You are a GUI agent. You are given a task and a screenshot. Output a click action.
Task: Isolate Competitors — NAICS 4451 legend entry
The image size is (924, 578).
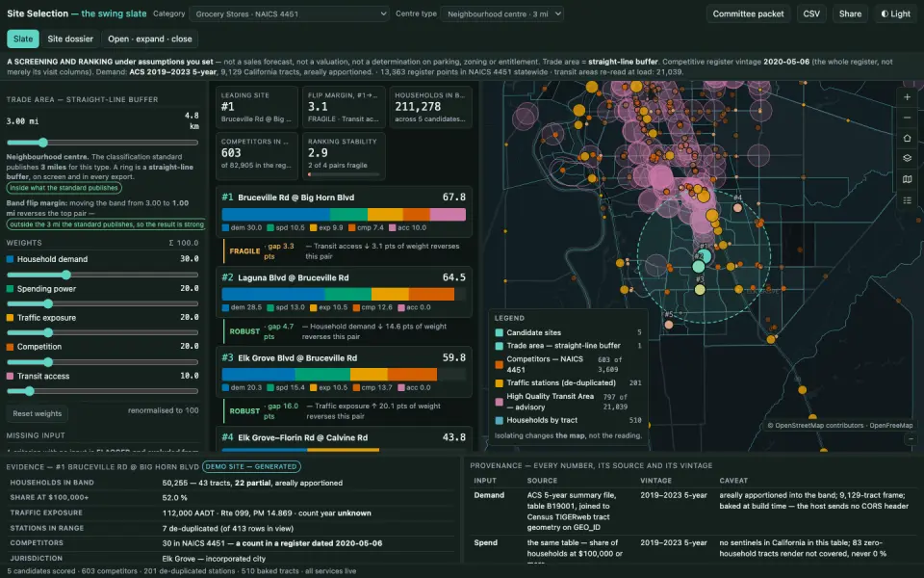568,364
